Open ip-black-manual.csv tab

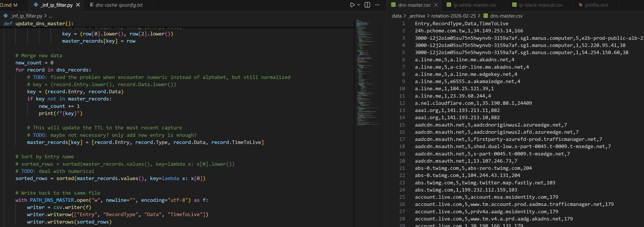540,5
